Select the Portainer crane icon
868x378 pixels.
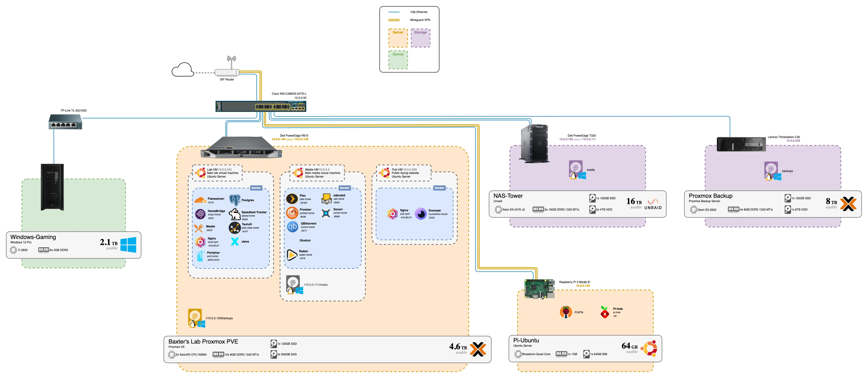coord(201,256)
